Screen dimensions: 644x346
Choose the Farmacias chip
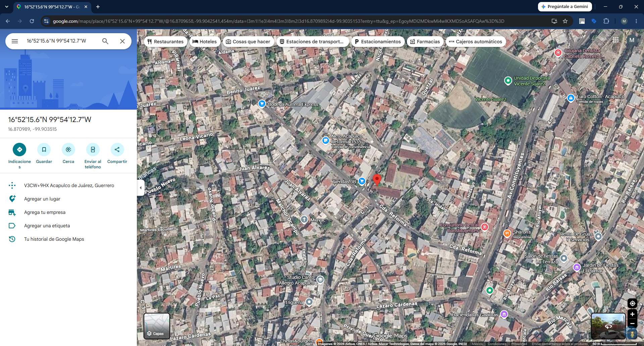pos(425,42)
